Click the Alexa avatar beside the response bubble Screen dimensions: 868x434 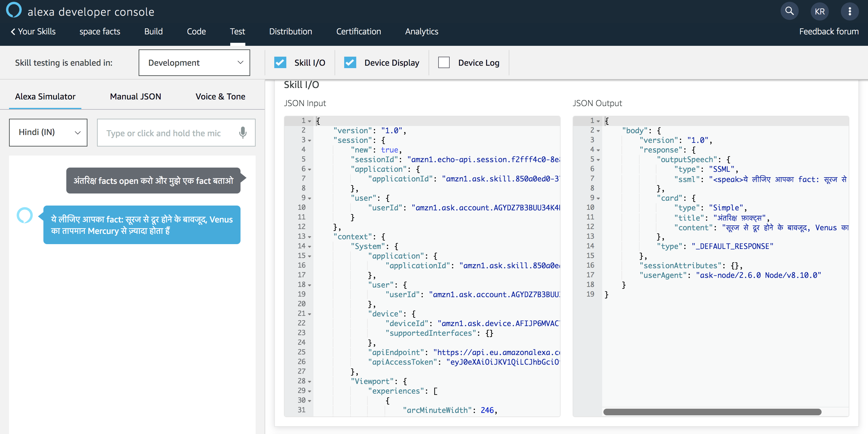[x=24, y=215]
